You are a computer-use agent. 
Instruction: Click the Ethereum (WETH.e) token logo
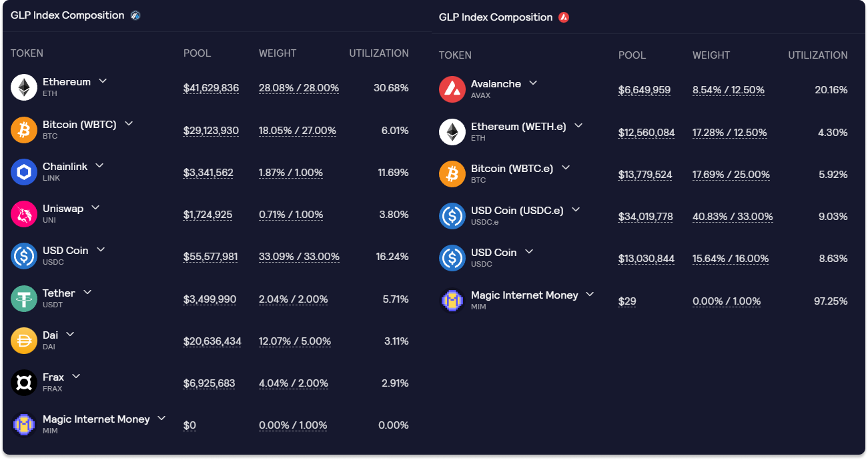click(452, 132)
